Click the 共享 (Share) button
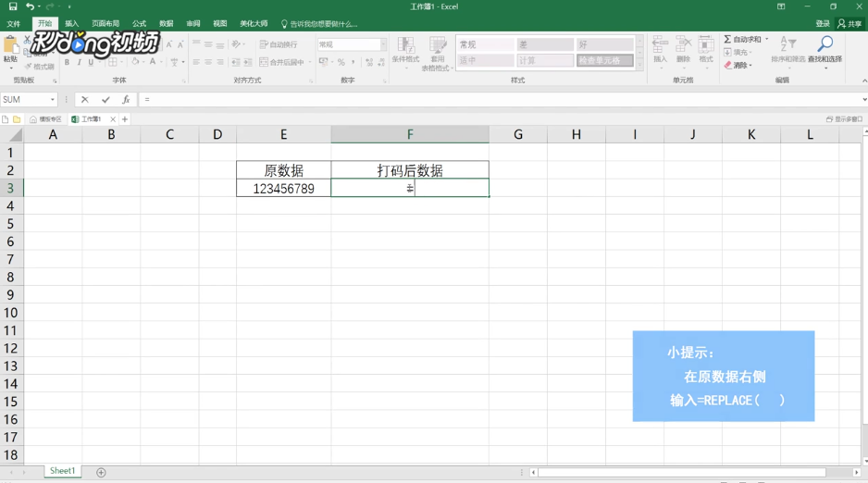The height and width of the screenshot is (483, 868). point(850,24)
